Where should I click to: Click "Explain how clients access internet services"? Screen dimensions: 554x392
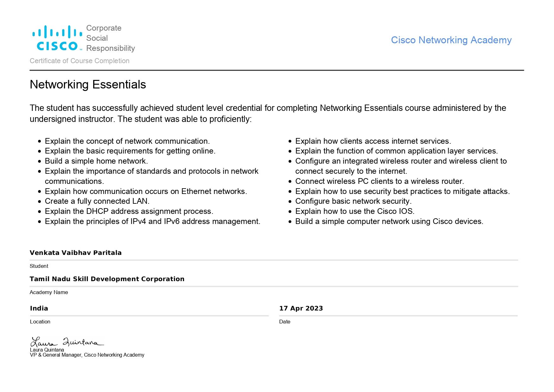pyautogui.click(x=373, y=141)
